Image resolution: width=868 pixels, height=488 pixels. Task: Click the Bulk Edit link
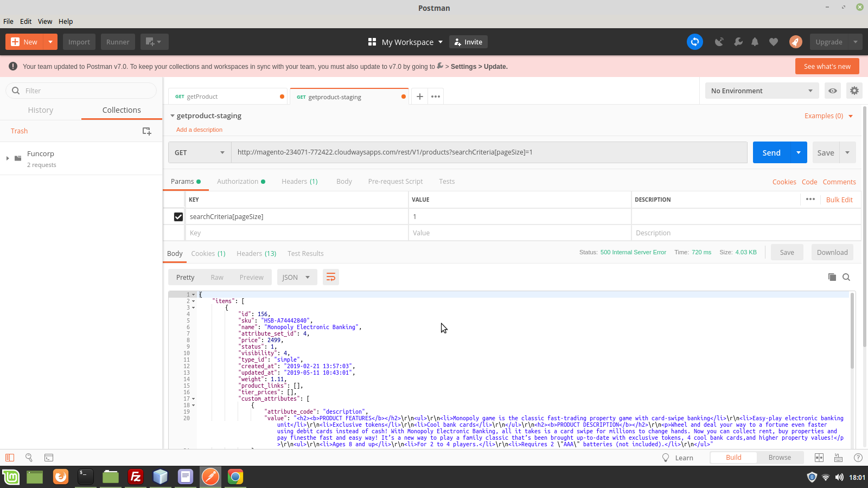tap(839, 200)
